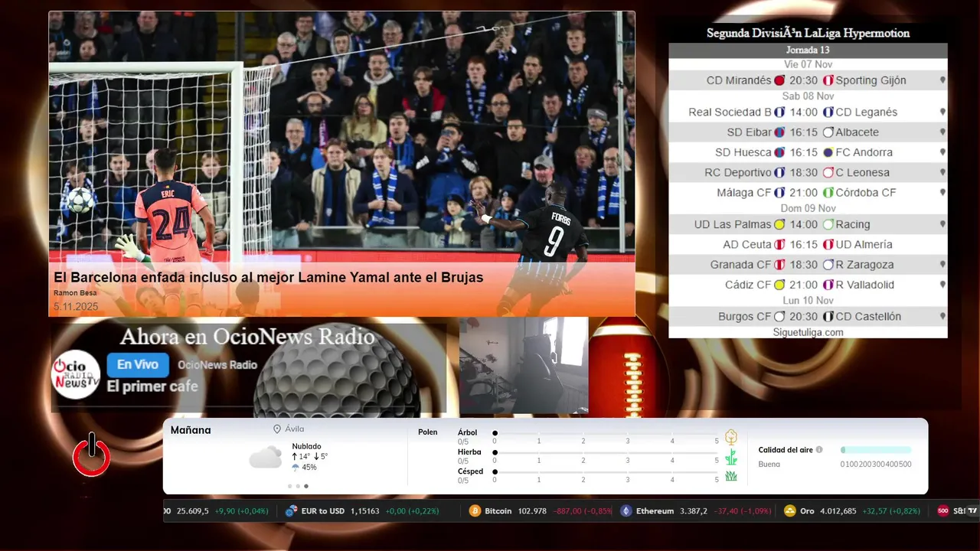Screen dimensions: 980x551
Task: Click the cloudy weather icon
Action: tap(266, 458)
